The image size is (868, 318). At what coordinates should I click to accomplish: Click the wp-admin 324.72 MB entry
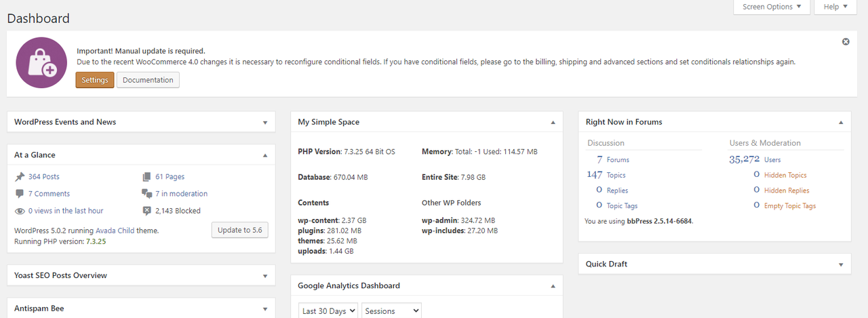tap(458, 220)
